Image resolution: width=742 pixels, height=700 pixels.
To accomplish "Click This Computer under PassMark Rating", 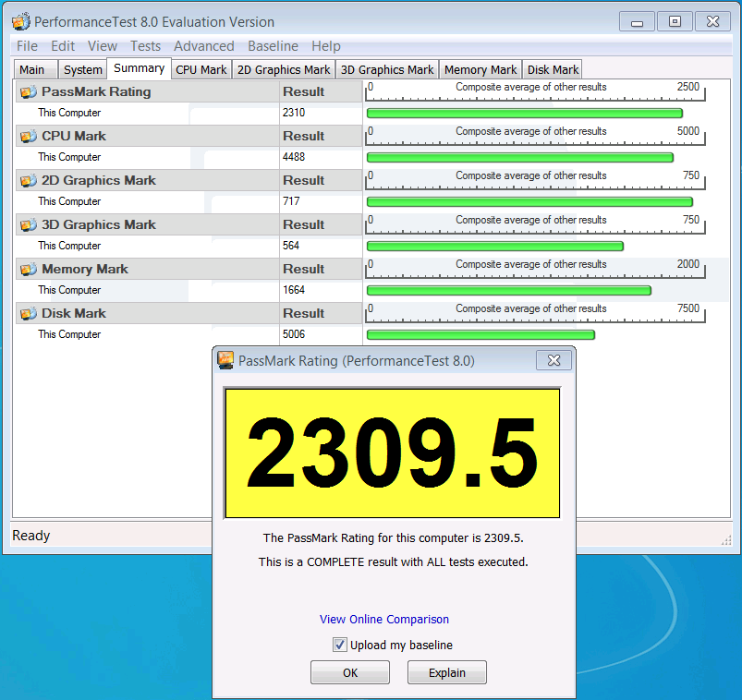I will click(69, 113).
